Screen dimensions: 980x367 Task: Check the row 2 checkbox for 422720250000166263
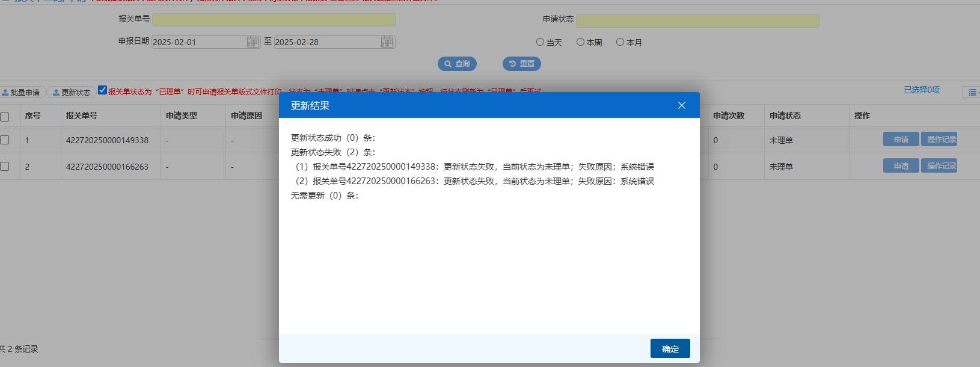pyautogui.click(x=5, y=166)
